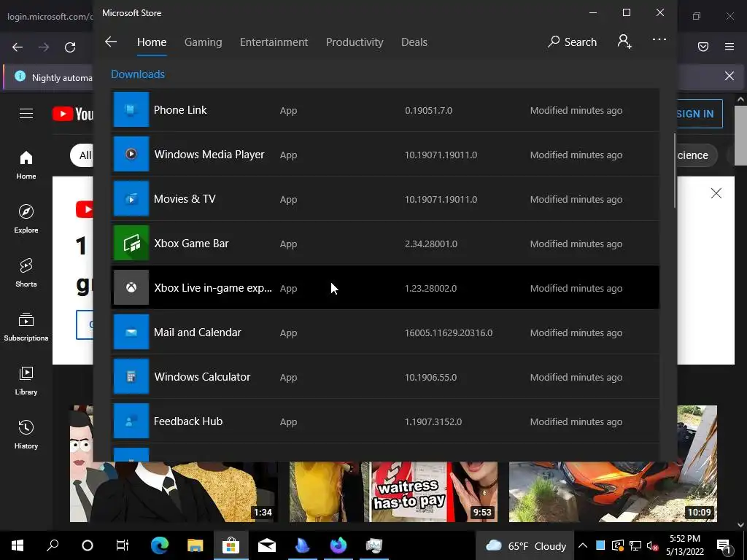Show hidden system tray icons
The image size is (747, 560).
point(583,545)
